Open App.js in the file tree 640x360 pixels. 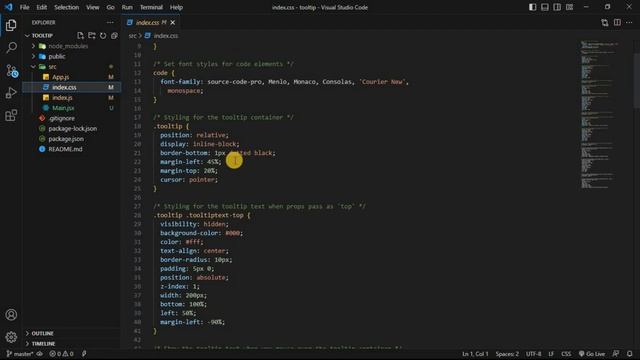pyautogui.click(x=60, y=77)
